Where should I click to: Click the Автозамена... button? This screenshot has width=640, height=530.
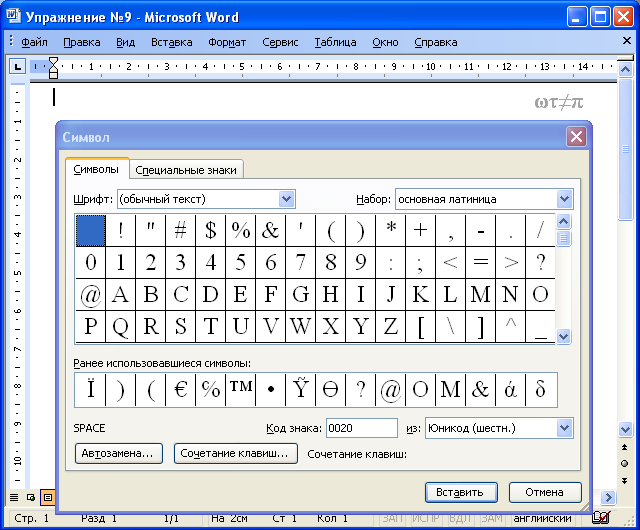click(119, 453)
